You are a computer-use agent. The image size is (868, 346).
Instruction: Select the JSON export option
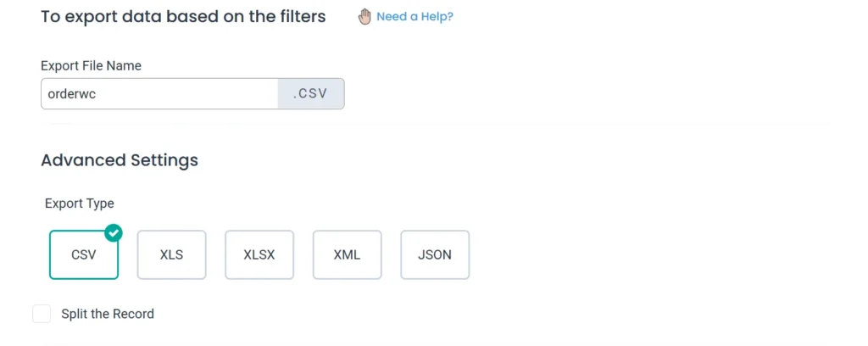[435, 254]
